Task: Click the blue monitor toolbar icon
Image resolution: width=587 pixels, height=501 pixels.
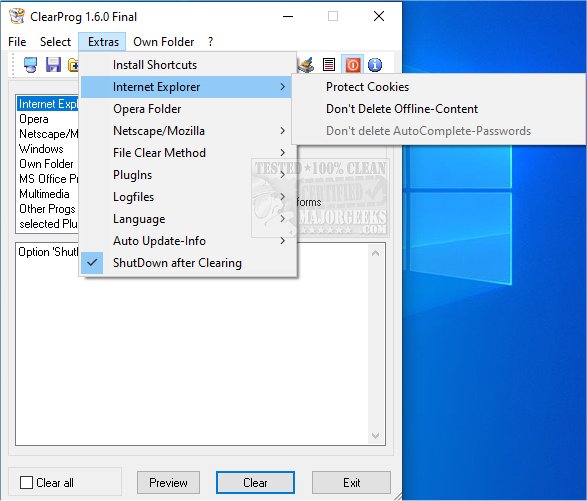Action: coord(30,65)
